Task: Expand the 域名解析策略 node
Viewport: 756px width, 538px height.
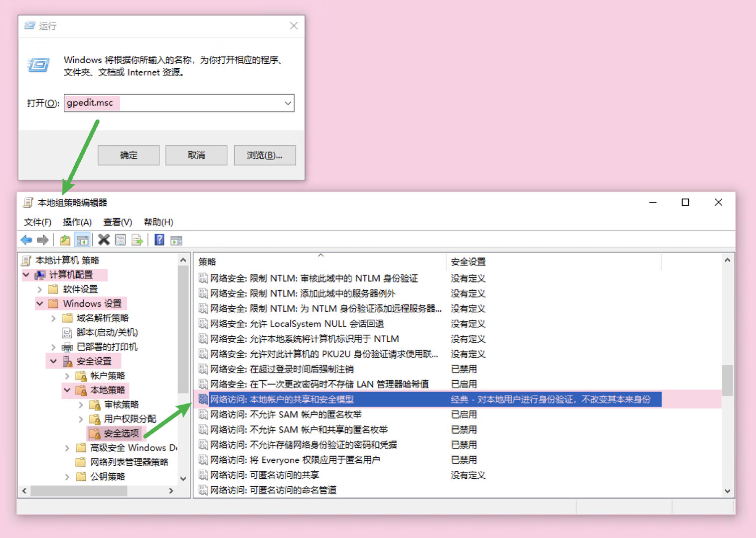Action: tap(54, 318)
